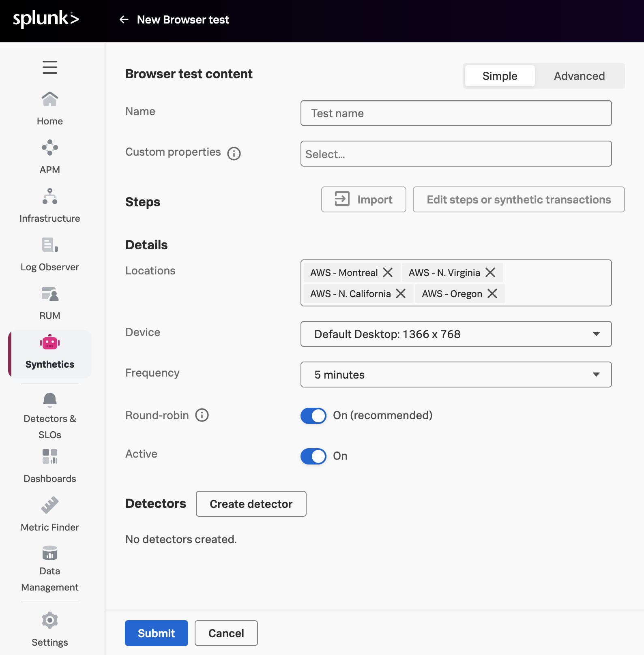Screen dimensions: 644x655
Task: Switch to the Advanced tab
Action: 579,76
